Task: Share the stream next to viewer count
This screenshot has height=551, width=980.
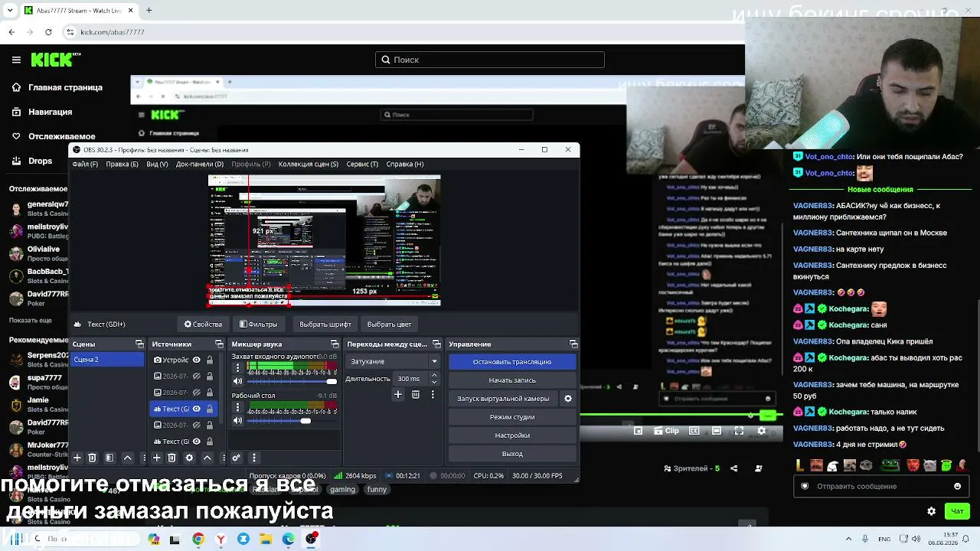Action: pos(734,468)
